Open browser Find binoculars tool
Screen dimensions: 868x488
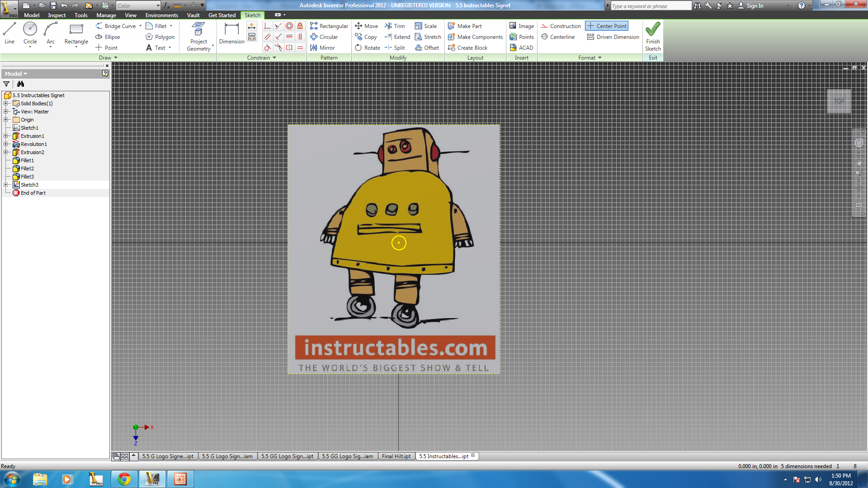[20, 84]
